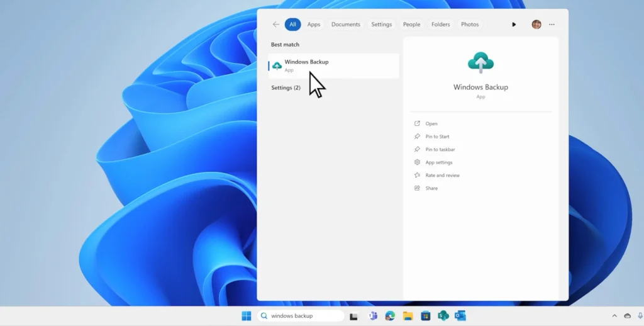
Task: Launch Microsoft Edge from the taskbar
Action: click(x=390, y=316)
